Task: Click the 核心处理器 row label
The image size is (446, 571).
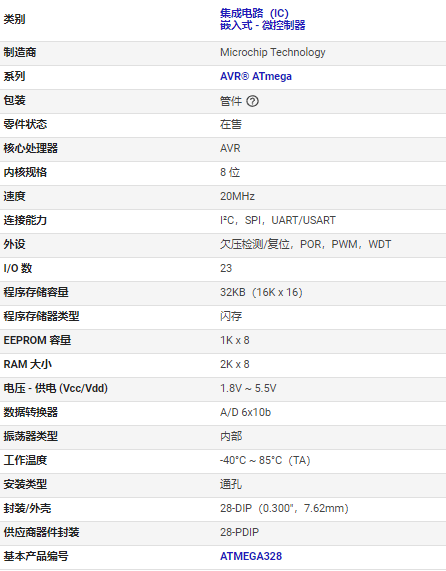Action: click(x=31, y=149)
